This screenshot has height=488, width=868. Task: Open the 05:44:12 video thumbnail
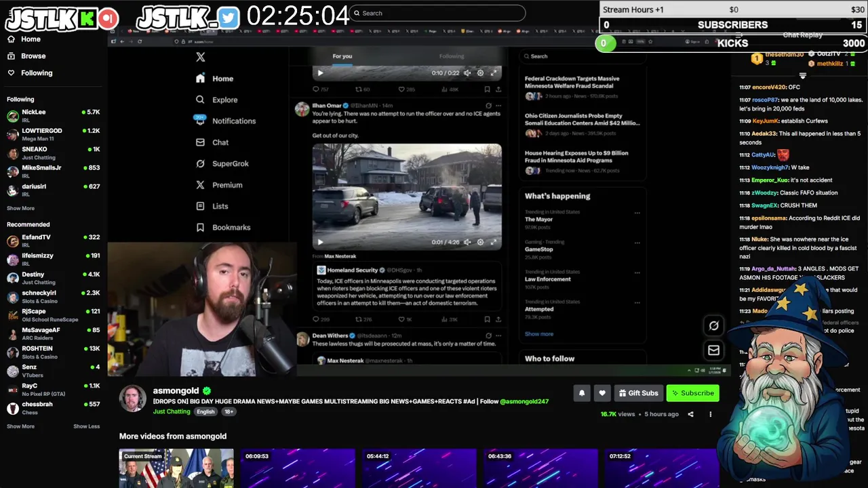[x=419, y=468]
